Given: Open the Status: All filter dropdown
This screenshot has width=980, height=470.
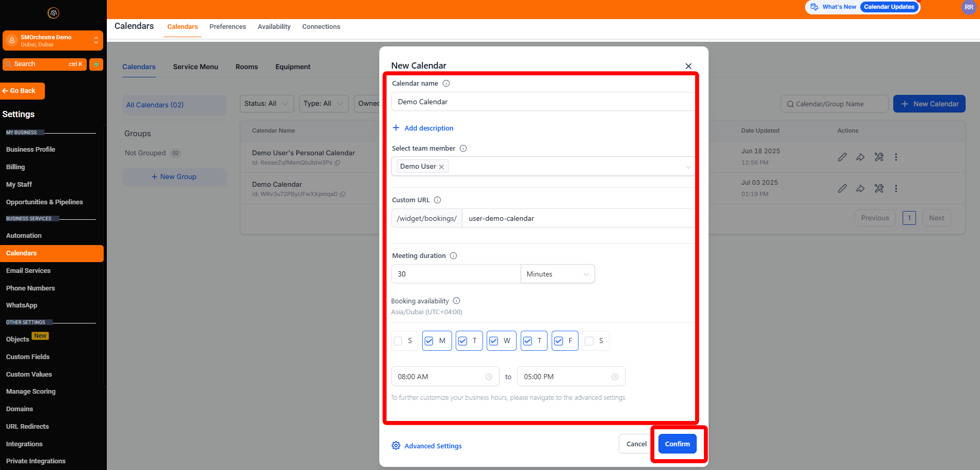Looking at the screenshot, I should click(266, 103).
